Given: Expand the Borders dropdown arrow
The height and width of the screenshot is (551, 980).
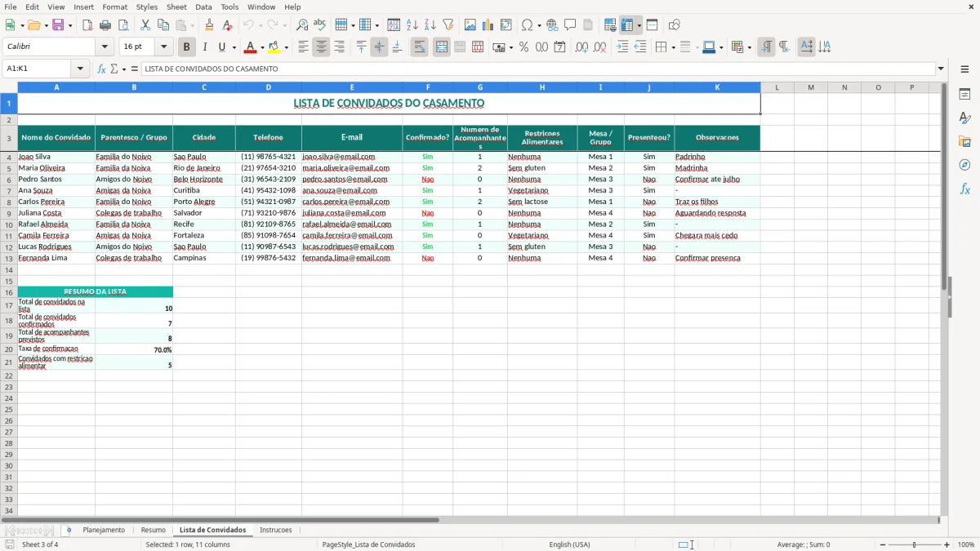Looking at the screenshot, I should tap(673, 47).
